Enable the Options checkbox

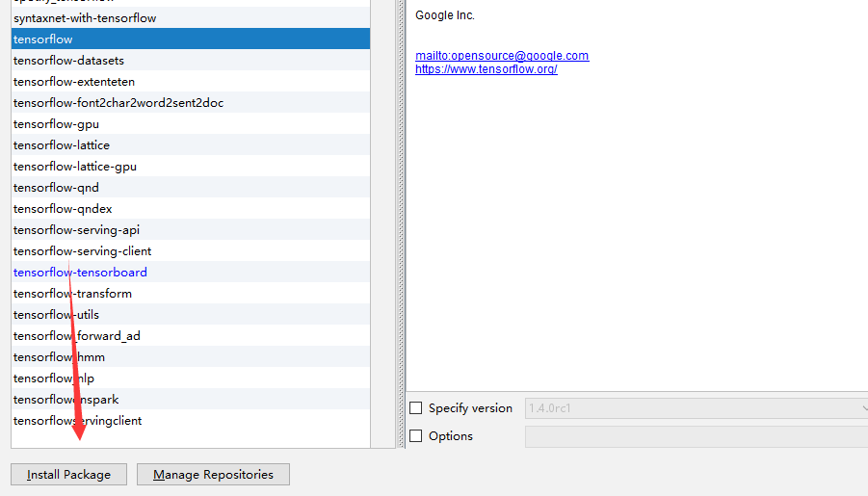(x=416, y=435)
